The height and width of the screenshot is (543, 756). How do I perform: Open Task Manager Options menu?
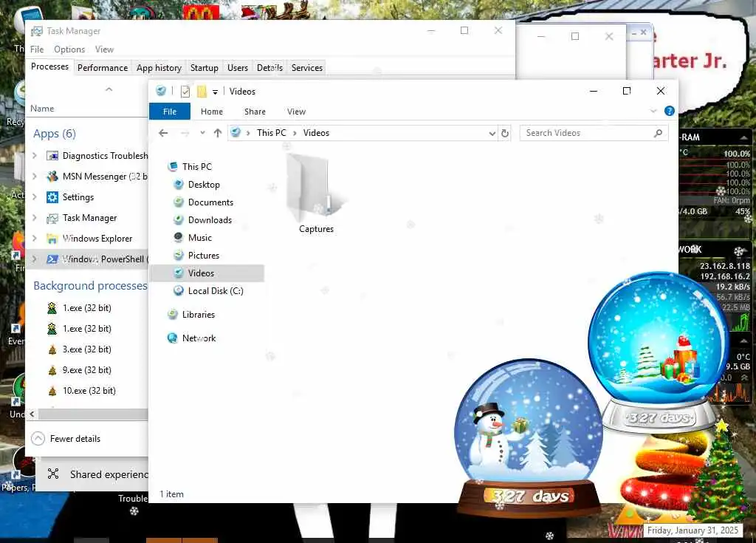pos(69,49)
